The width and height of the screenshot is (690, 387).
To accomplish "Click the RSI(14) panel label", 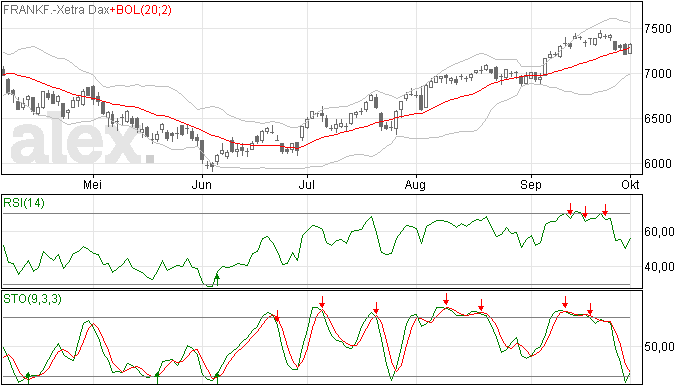I will [24, 203].
